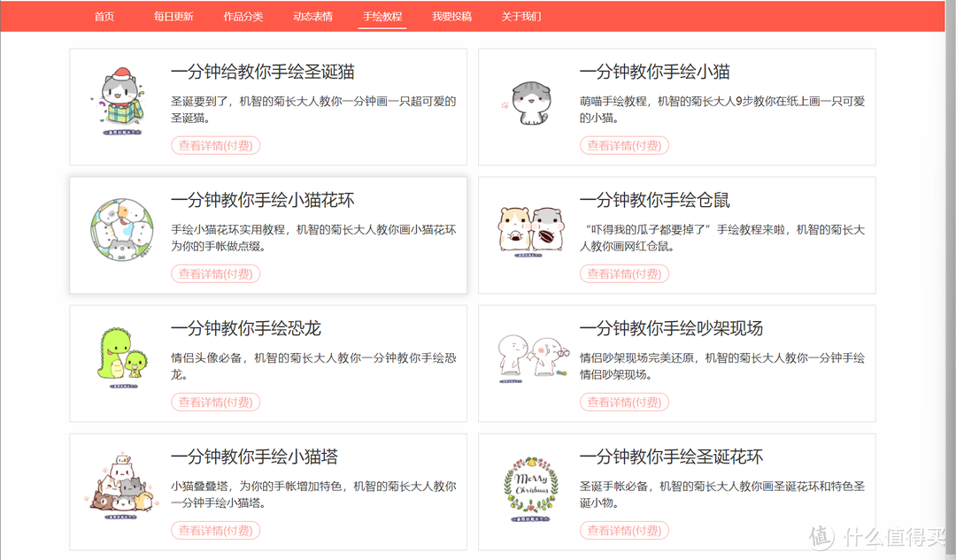956x560 pixels.
Task: Switch to the 动态表情 menu item
Action: pos(312,17)
